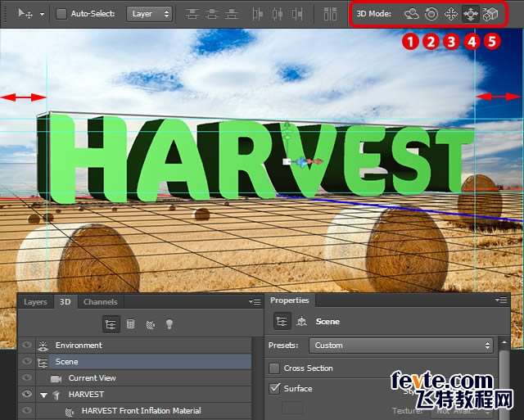
Task: Click the camera icon beside Current View
Action: [x=56, y=378]
